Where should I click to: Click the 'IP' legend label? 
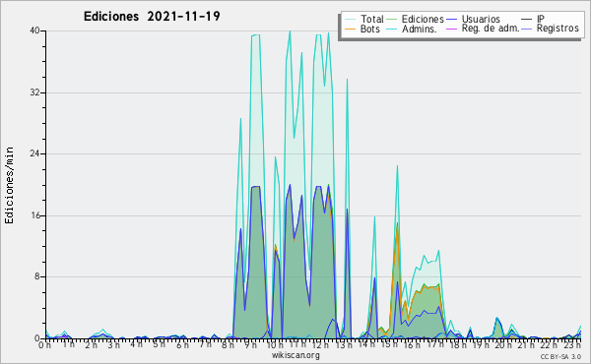[541, 19]
